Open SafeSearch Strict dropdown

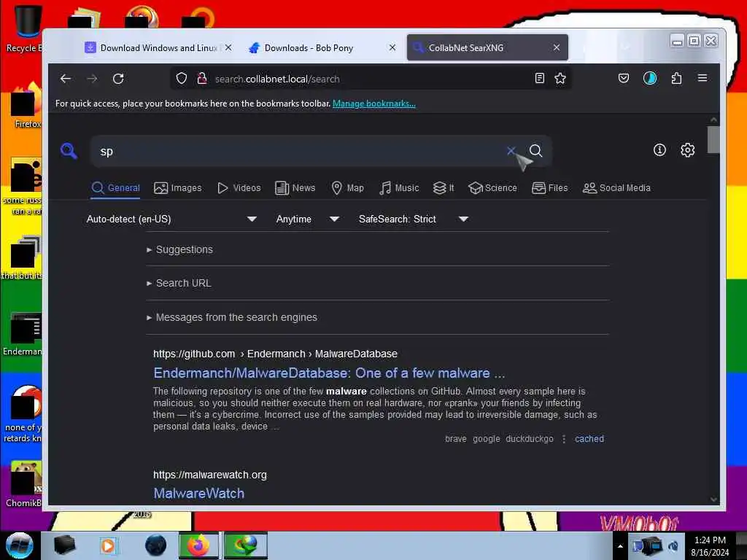coord(414,219)
